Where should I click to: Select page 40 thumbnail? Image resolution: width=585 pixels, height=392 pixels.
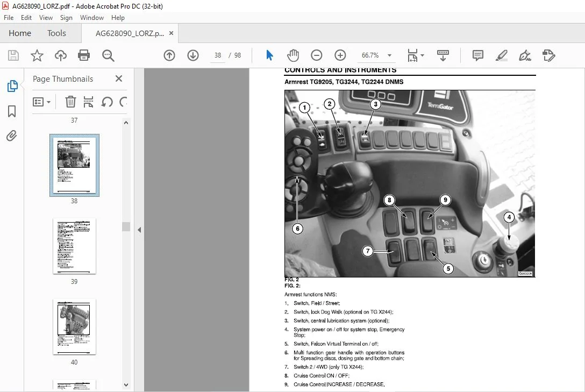click(x=74, y=327)
